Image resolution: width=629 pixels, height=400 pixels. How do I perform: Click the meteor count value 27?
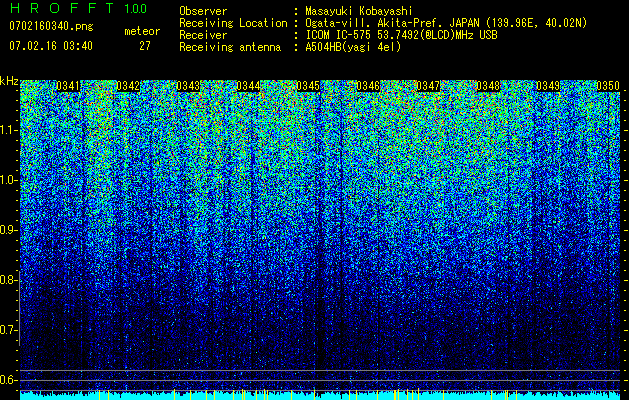coord(145,46)
